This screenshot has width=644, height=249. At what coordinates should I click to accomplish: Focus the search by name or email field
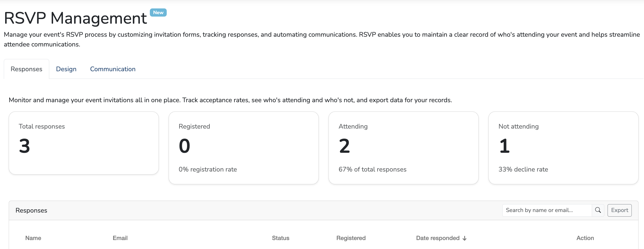(x=547, y=210)
